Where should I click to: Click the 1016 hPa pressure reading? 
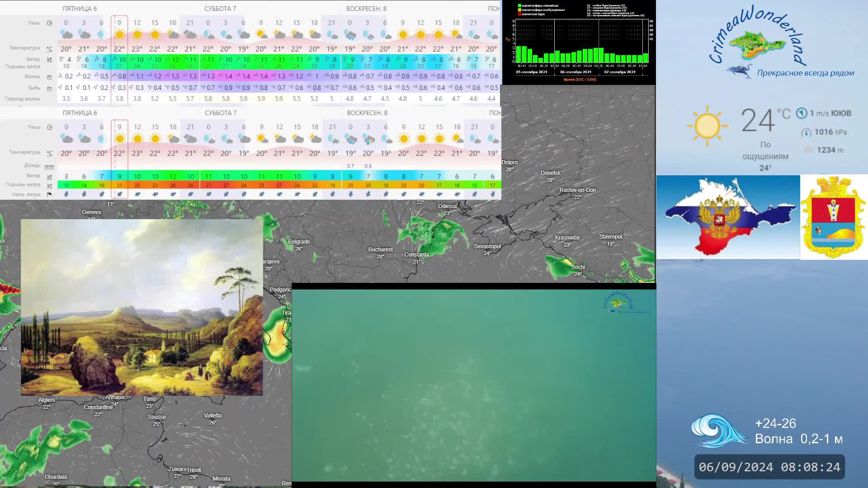point(830,132)
